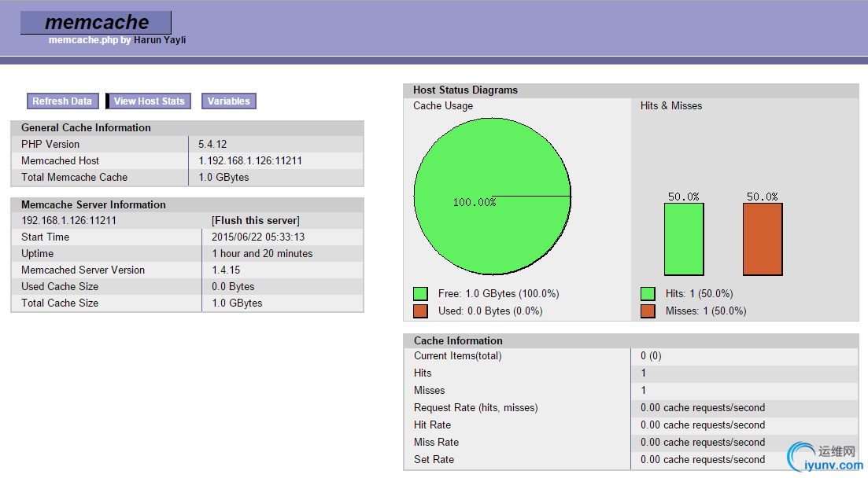
Task: Select Memcached Server Version 1.4.15
Action: tap(226, 270)
